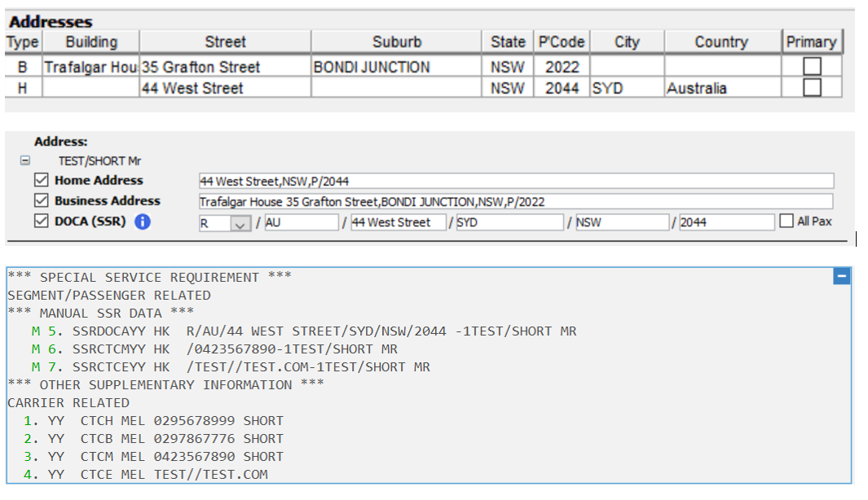The width and height of the screenshot is (868, 500).
Task: Click the Country column header
Action: [722, 42]
